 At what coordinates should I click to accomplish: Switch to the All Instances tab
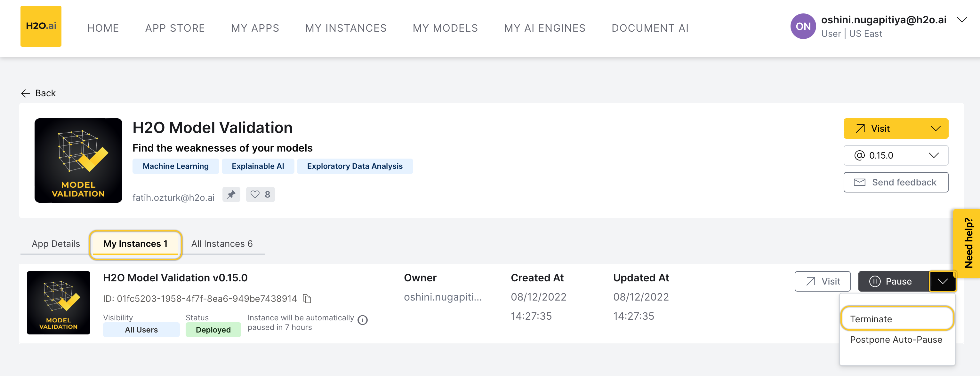(x=222, y=244)
